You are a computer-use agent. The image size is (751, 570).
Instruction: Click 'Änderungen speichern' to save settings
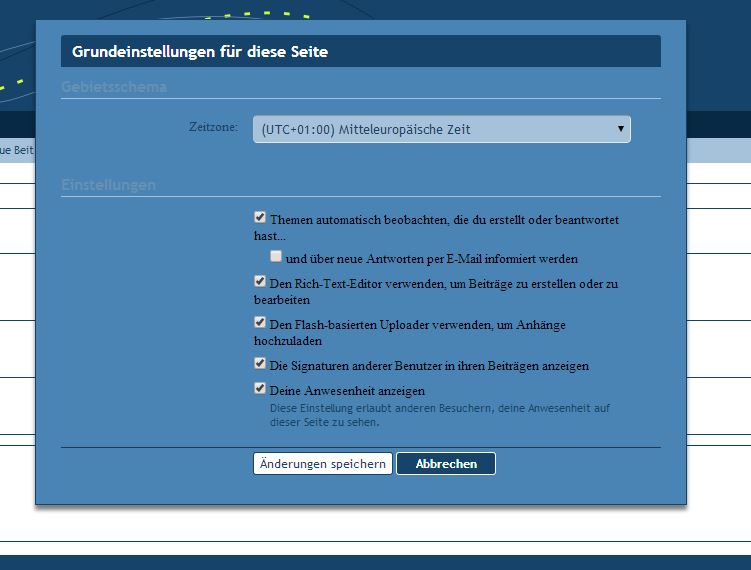click(x=323, y=464)
